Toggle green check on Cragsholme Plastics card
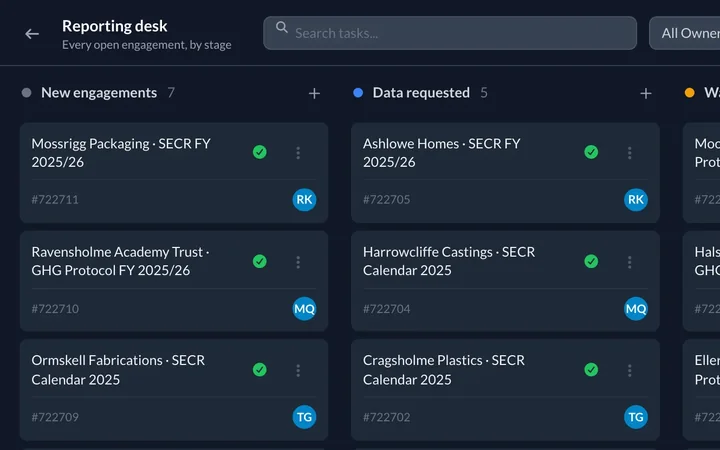The height and width of the screenshot is (450, 720). click(x=591, y=370)
